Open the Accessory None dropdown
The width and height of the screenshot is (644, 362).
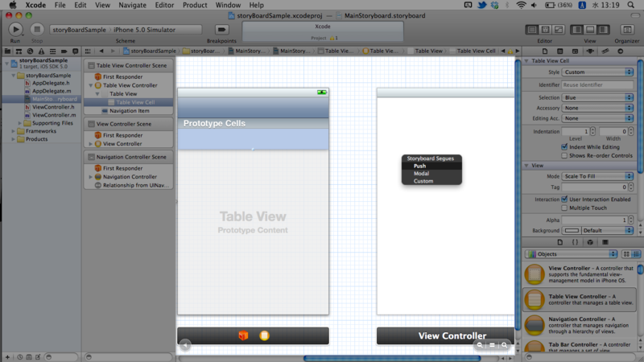coord(597,108)
